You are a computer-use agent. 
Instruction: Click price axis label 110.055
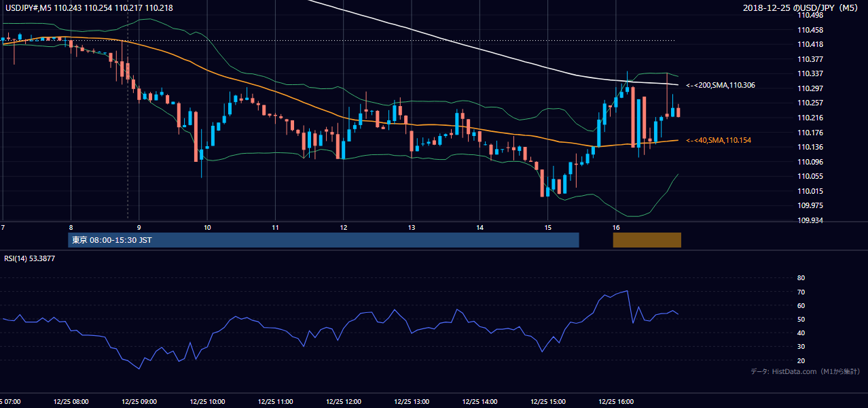point(810,176)
